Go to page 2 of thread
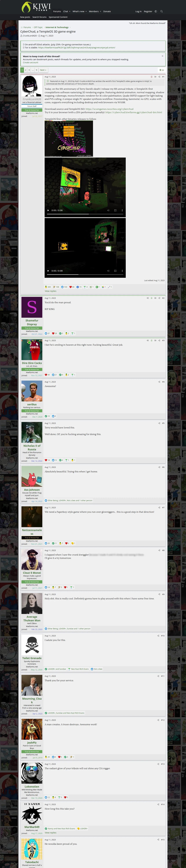Screen dimensions: 186x868 [x=26, y=70]
